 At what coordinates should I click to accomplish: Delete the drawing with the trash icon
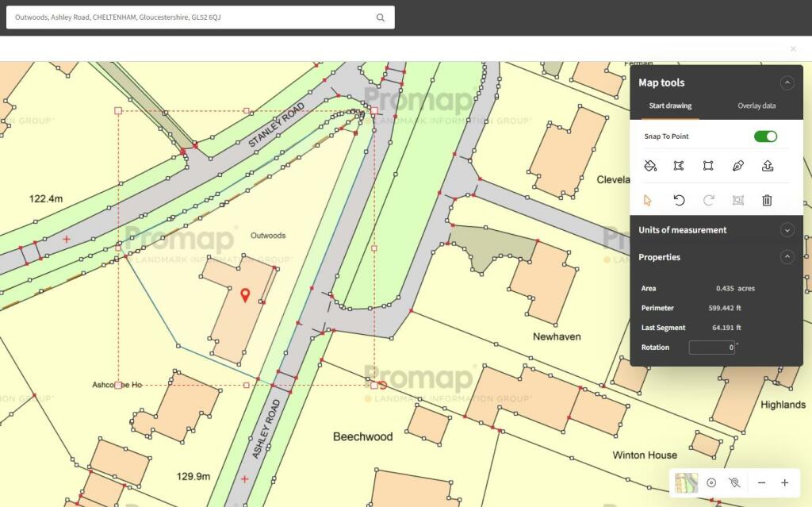point(767,200)
